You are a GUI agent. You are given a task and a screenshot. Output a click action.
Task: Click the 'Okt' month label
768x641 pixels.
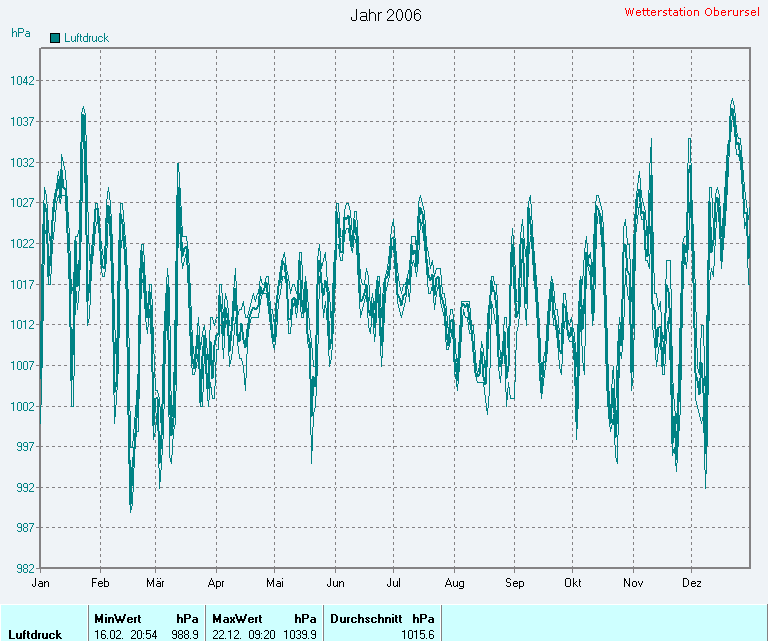point(573,583)
